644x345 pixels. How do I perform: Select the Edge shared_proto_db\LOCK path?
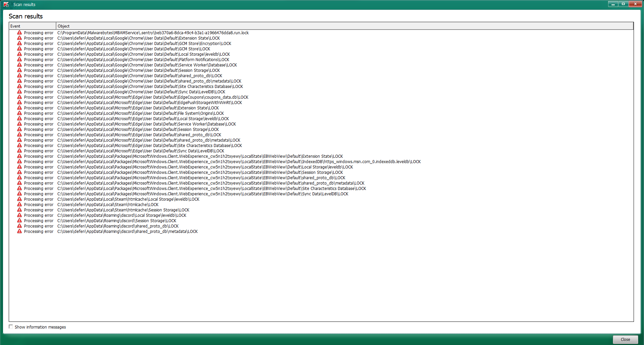pyautogui.click(x=139, y=135)
